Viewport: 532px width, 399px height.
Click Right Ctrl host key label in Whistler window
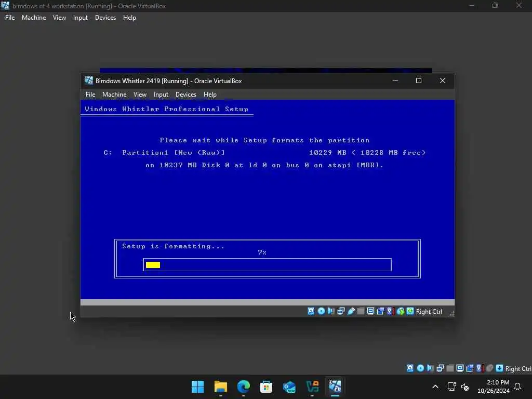tap(429, 312)
